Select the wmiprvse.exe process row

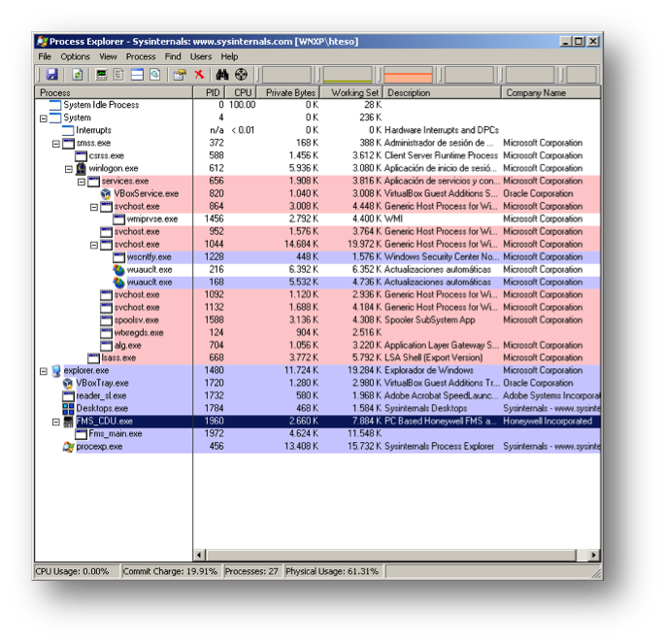click(317, 219)
